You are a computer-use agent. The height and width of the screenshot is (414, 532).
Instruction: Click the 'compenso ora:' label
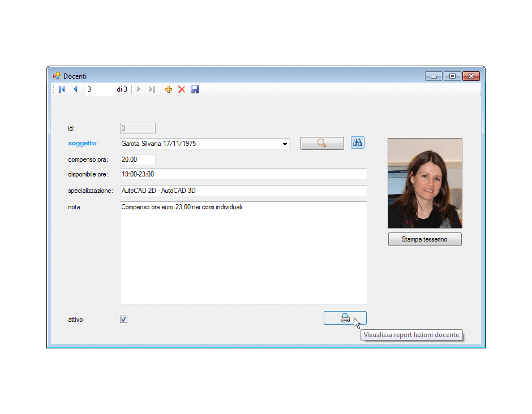click(88, 159)
